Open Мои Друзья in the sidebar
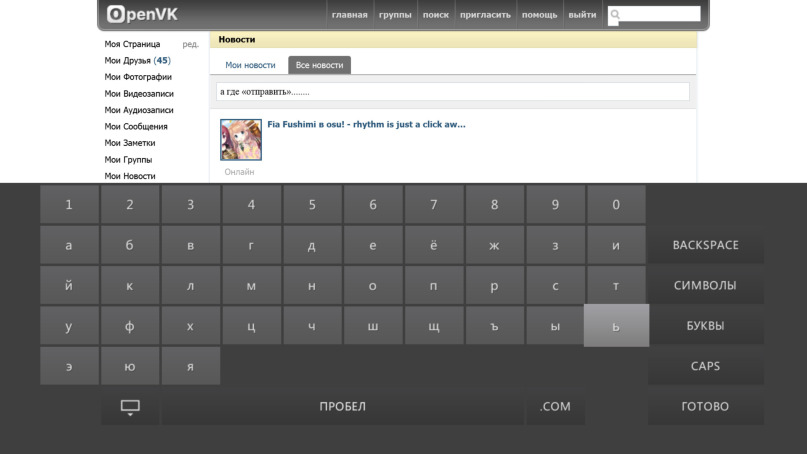This screenshot has width=807, height=454. tap(137, 61)
